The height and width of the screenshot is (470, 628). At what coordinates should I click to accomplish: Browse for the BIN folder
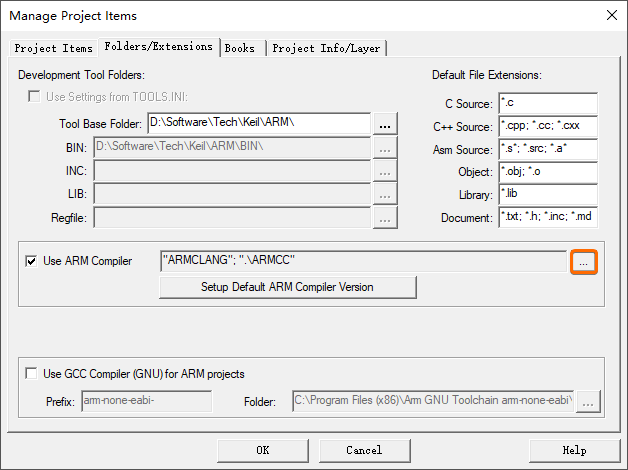pyautogui.click(x=385, y=148)
